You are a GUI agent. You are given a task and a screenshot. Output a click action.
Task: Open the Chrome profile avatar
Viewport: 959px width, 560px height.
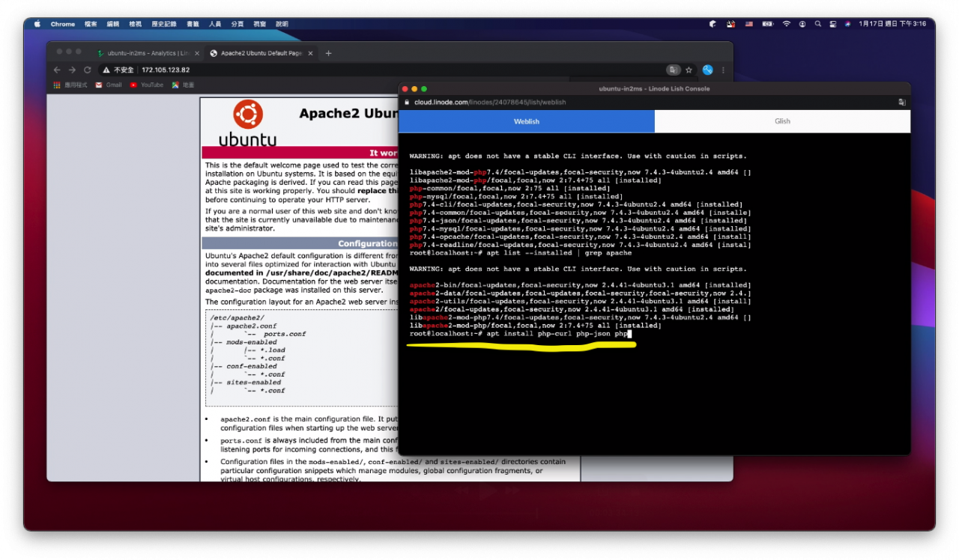(707, 70)
